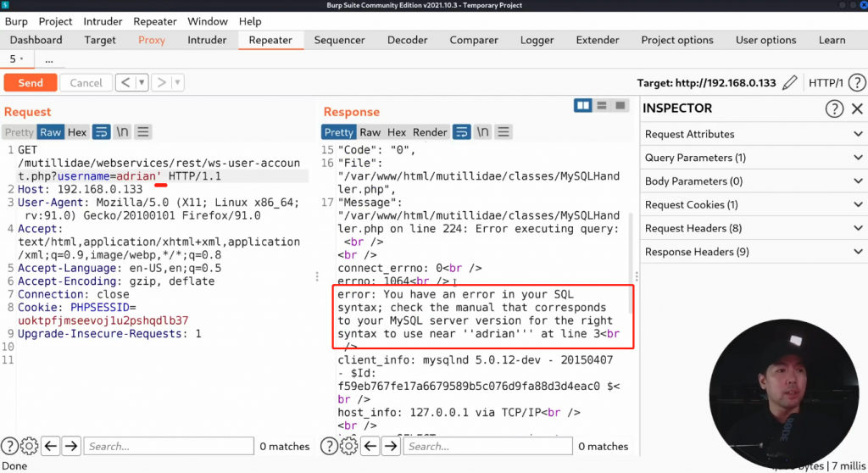Toggle non-printable characters in Response panel
Image resolution: width=868 pixels, height=473 pixels.
pyautogui.click(x=482, y=132)
